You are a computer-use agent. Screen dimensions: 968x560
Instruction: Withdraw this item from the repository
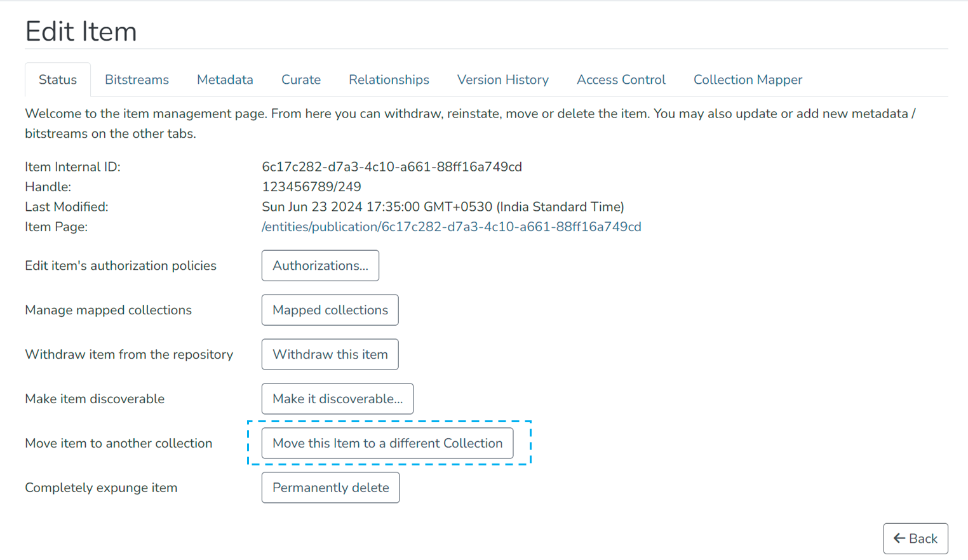[x=330, y=354]
